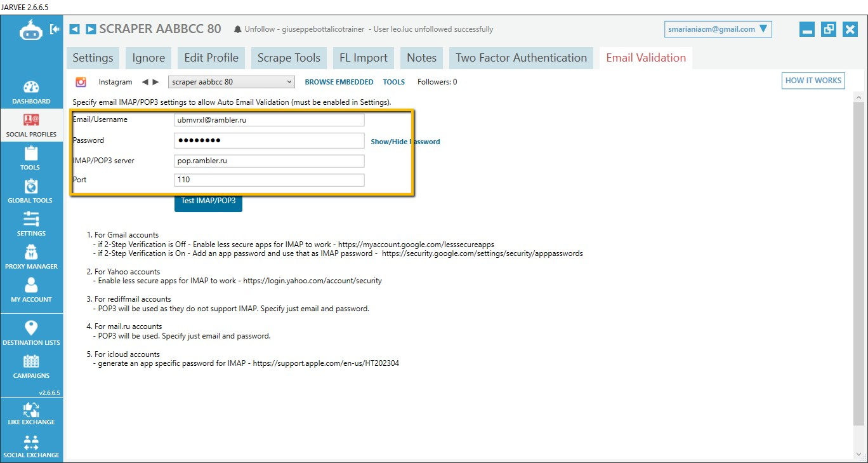Click the Gmail less secure apps URL text
The width and height of the screenshot is (868, 463).
point(416,245)
